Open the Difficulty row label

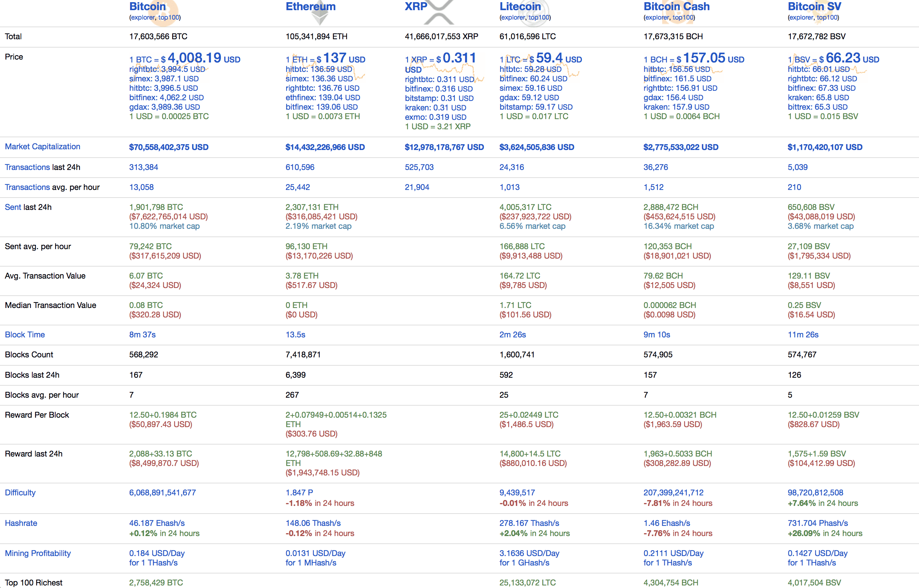point(20,492)
